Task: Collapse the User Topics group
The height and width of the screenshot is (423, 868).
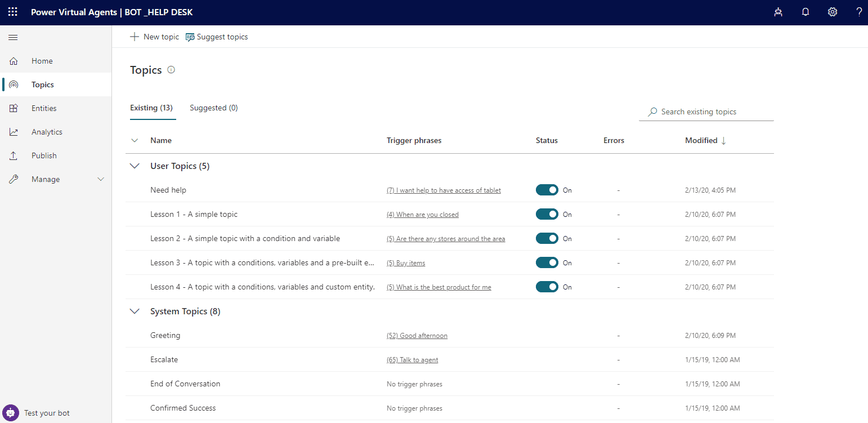Action: [135, 166]
